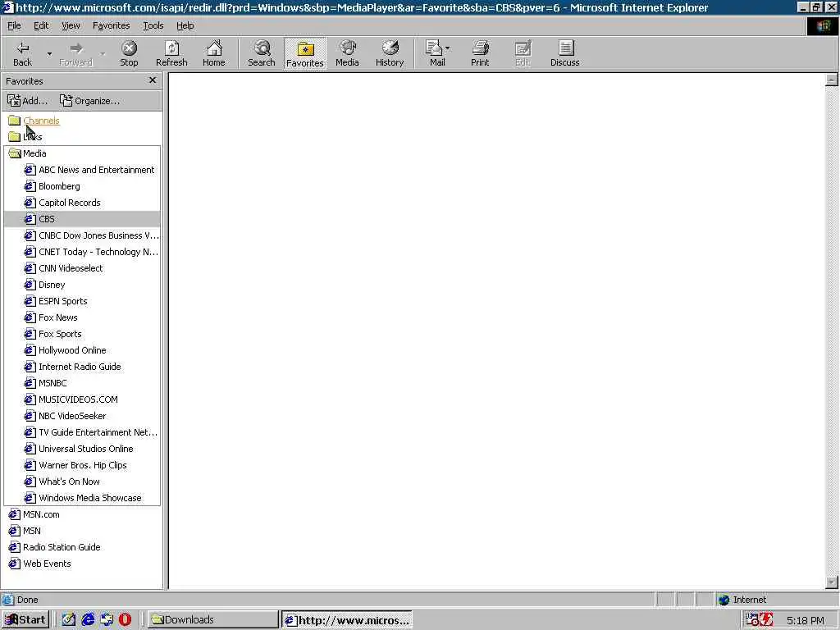
Task: Toggle the Favorites pane button
Action: tap(305, 53)
